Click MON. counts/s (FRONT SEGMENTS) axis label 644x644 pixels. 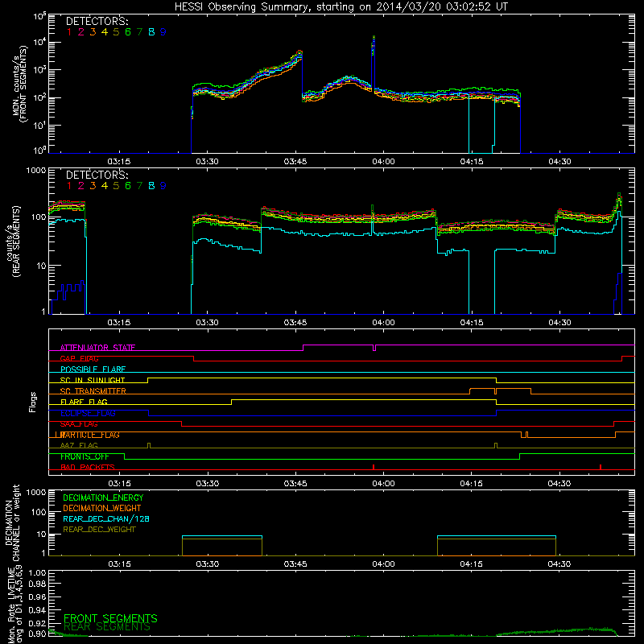tap(19, 84)
